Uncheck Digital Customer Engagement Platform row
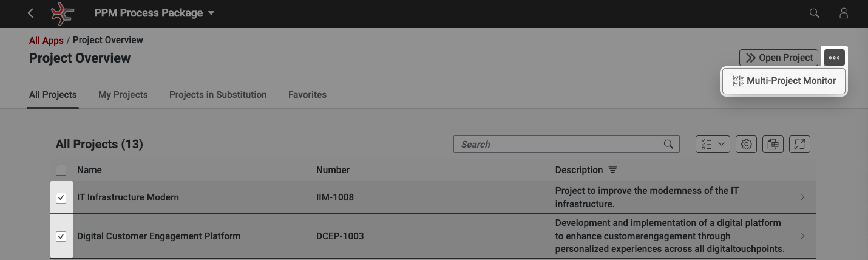Image resolution: width=868 pixels, height=260 pixels. click(x=61, y=236)
